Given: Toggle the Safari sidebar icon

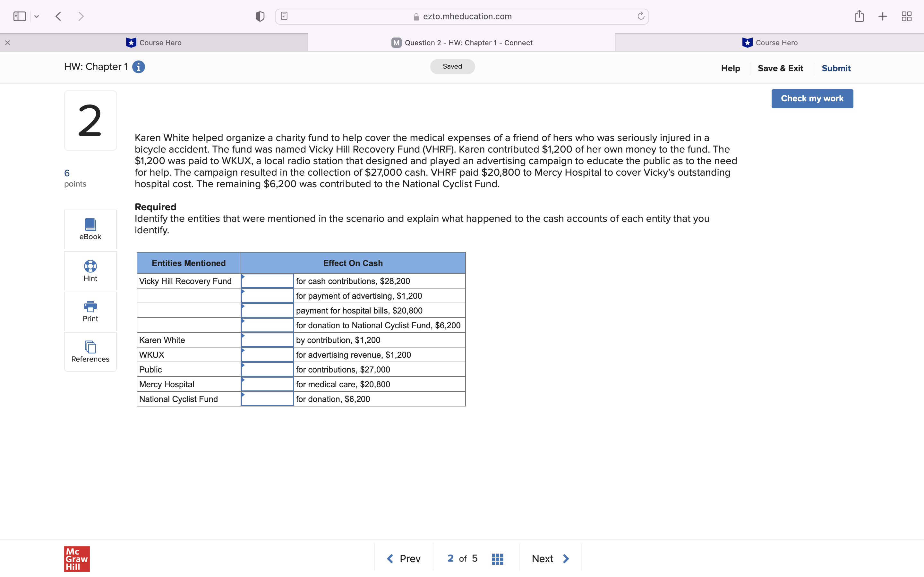Looking at the screenshot, I should [x=19, y=16].
